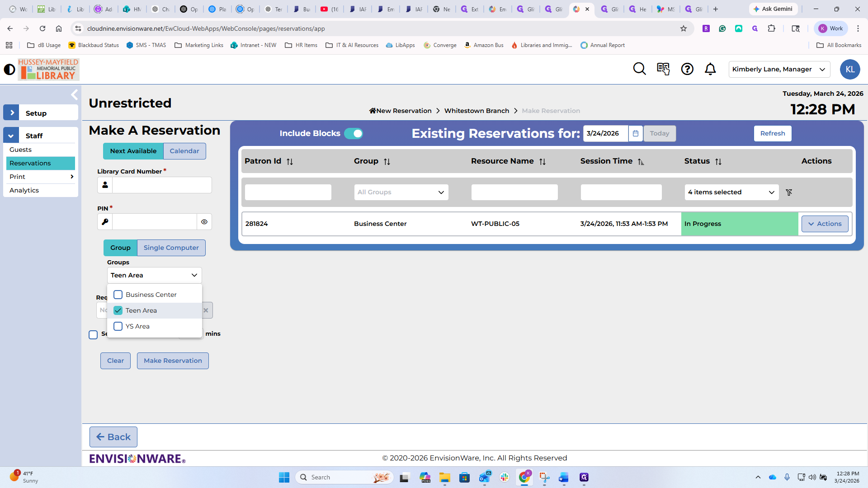
Task: Check the Business Center checkbox
Action: click(x=118, y=295)
